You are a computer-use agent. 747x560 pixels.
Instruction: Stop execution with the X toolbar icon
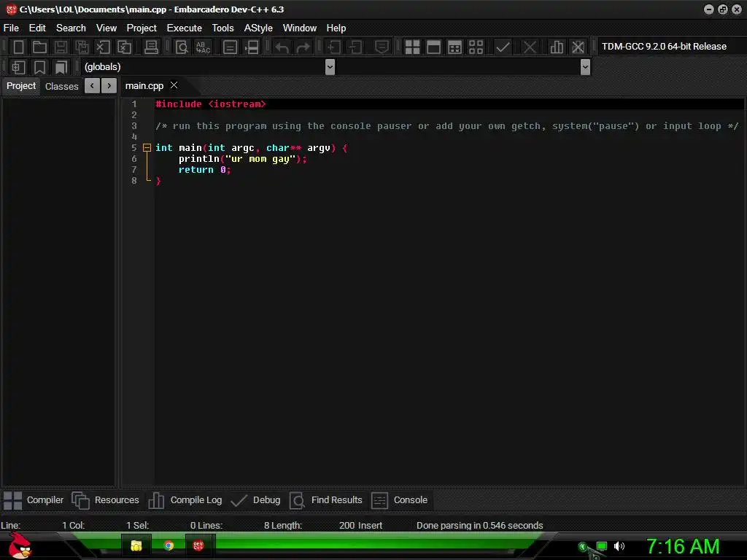point(530,47)
